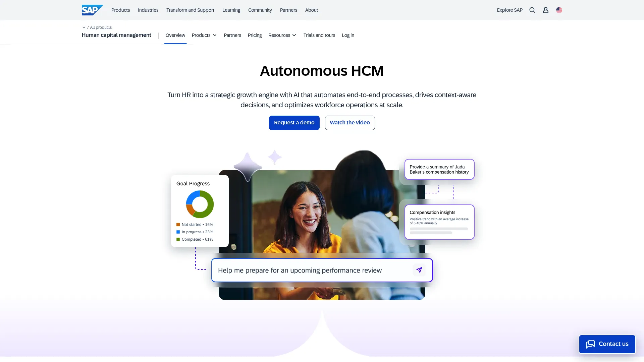
Task: Click the Goal Progress donut chart
Action: pyautogui.click(x=200, y=204)
